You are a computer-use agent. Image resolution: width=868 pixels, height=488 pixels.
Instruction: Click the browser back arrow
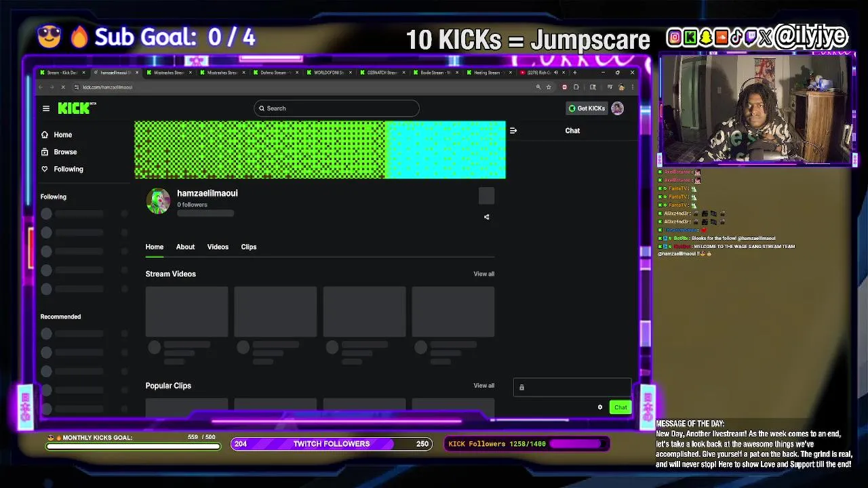point(41,87)
